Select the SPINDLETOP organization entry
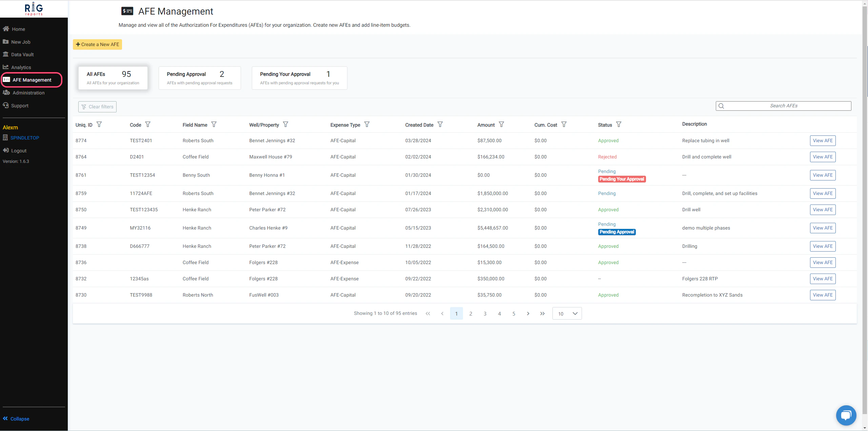 pos(25,137)
